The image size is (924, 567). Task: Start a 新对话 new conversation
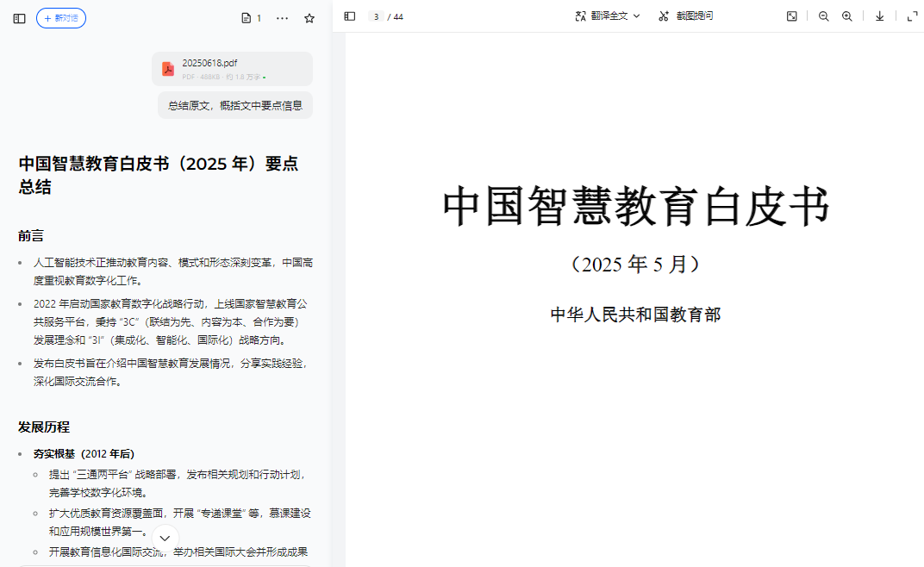[x=60, y=17]
